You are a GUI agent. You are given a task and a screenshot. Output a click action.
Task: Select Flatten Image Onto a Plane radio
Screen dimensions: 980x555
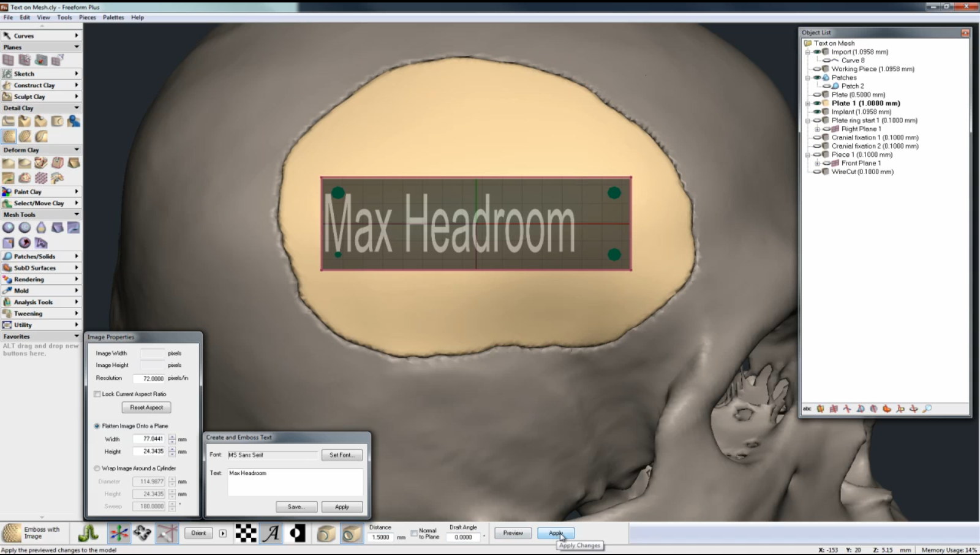click(x=97, y=426)
